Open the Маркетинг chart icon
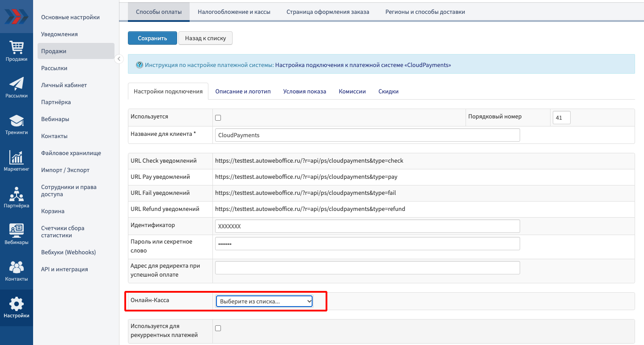Screen dimensions: 644x345 [17, 158]
